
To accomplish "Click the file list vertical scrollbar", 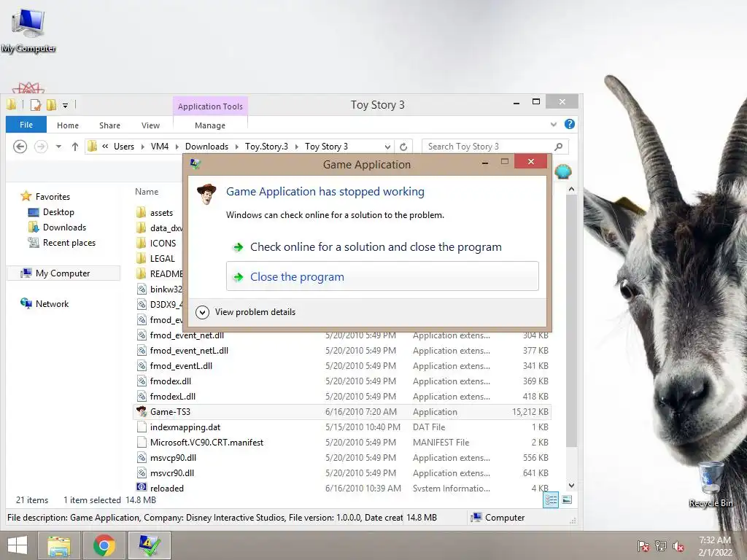I will tap(572, 322).
